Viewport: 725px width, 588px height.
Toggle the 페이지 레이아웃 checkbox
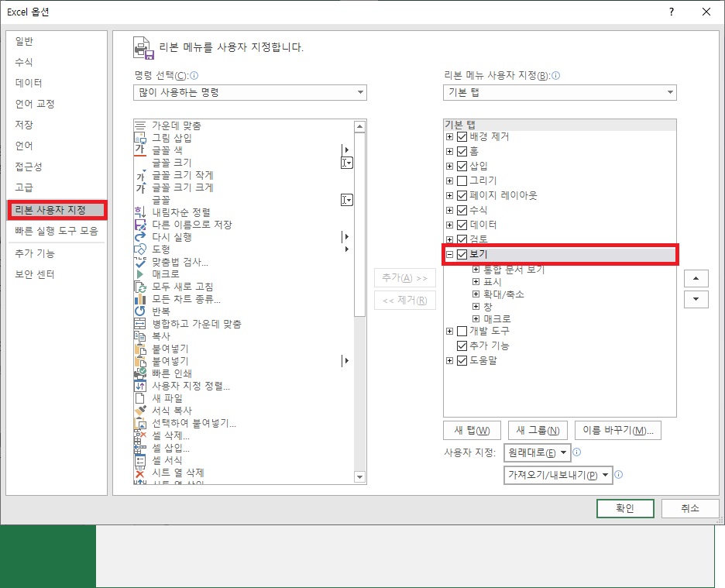[462, 196]
